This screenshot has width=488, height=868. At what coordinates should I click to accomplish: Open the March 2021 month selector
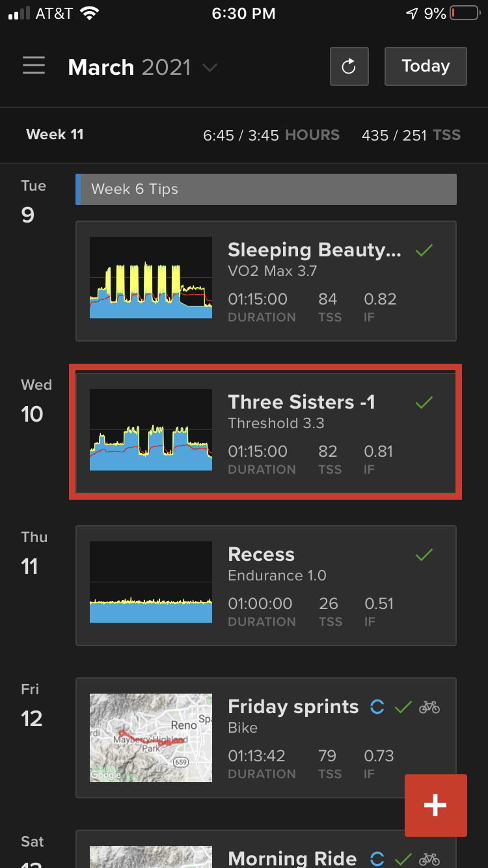[142, 67]
